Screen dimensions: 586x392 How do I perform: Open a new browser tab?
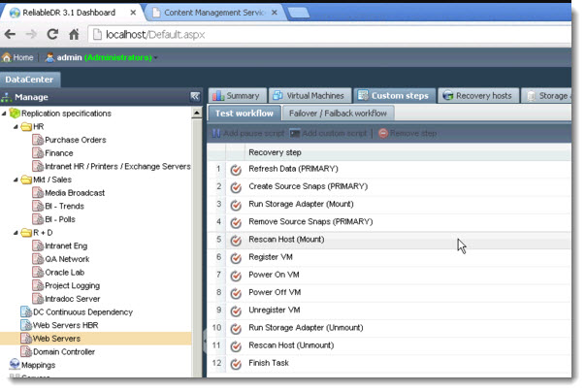coord(299,13)
